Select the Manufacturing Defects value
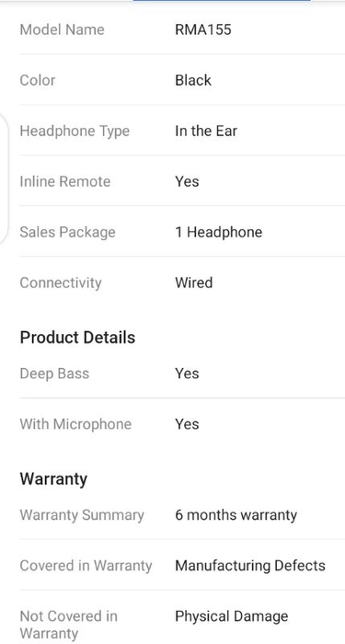Image resolution: width=345 pixels, height=644 pixels. 250,566
